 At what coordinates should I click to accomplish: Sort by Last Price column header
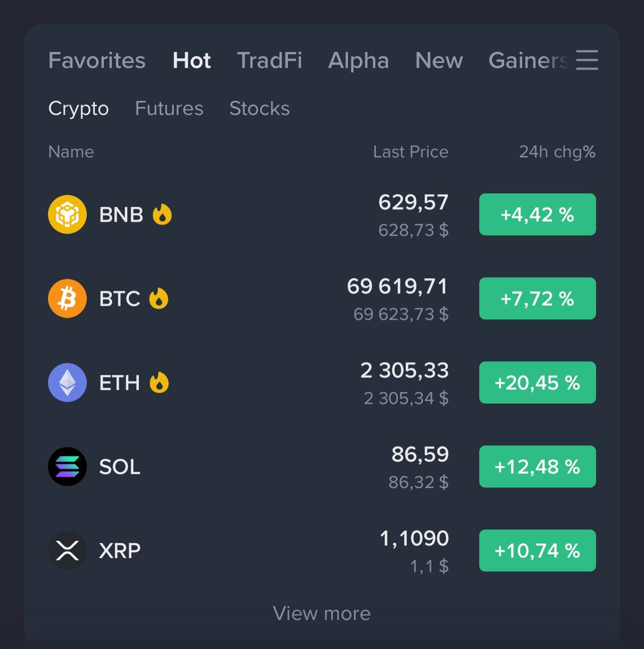pyautogui.click(x=411, y=152)
